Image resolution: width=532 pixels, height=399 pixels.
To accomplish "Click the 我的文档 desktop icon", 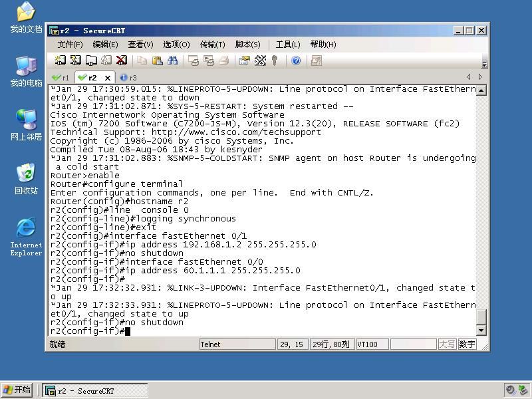I will [26, 18].
